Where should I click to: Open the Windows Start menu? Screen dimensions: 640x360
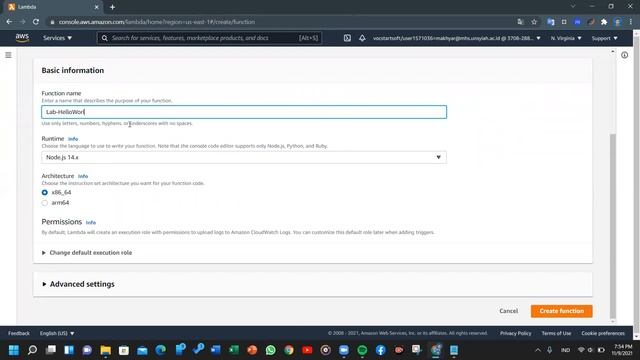[x=14, y=350]
